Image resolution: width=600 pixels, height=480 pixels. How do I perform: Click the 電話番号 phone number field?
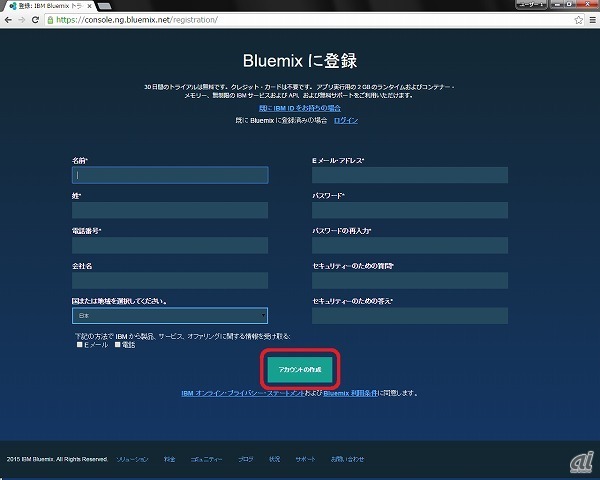pyautogui.click(x=170, y=245)
